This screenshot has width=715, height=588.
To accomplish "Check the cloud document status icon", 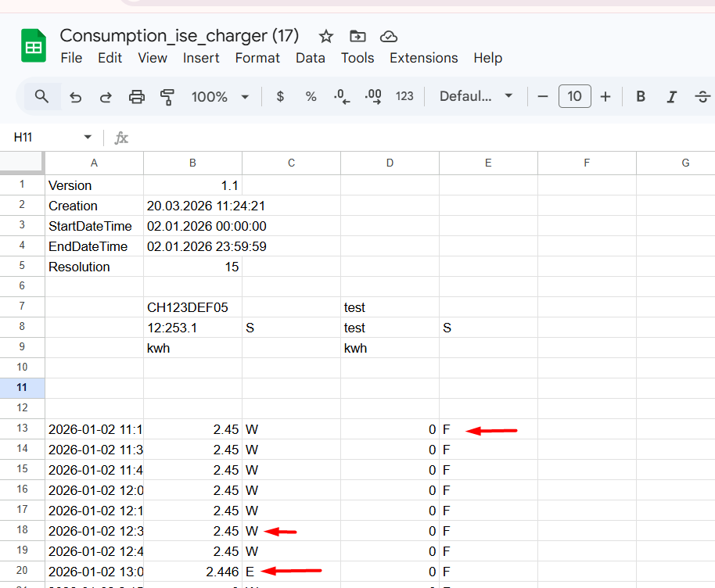I will coord(389,36).
